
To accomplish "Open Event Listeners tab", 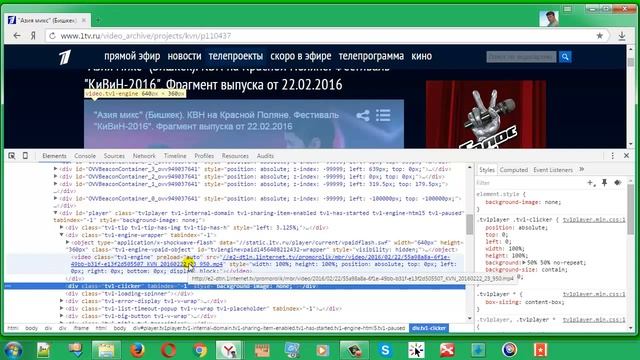I will point(553,170).
